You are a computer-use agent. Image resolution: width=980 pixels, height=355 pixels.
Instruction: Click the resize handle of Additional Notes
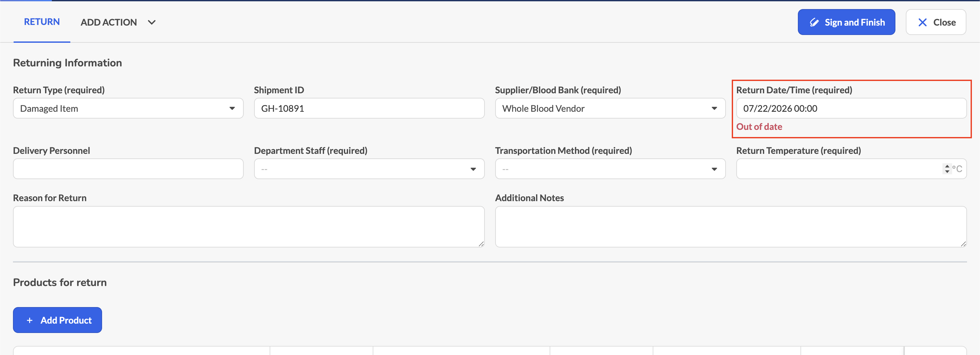pos(963,244)
